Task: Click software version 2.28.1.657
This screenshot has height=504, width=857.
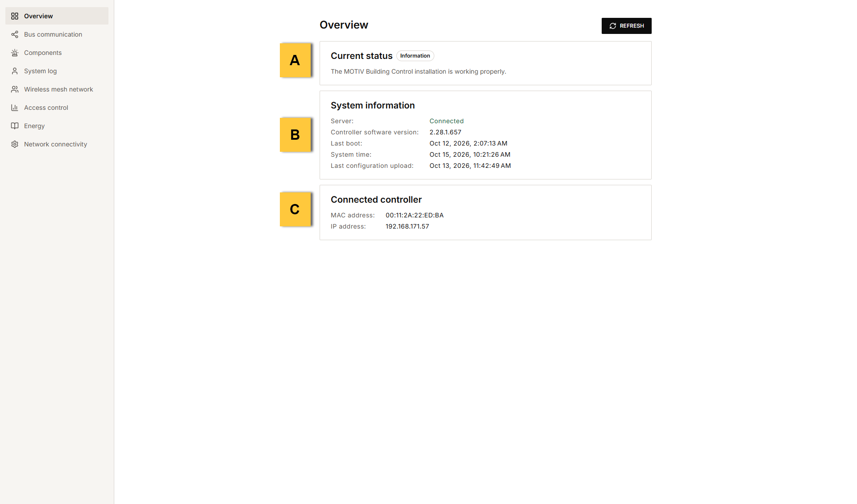Action: (445, 132)
